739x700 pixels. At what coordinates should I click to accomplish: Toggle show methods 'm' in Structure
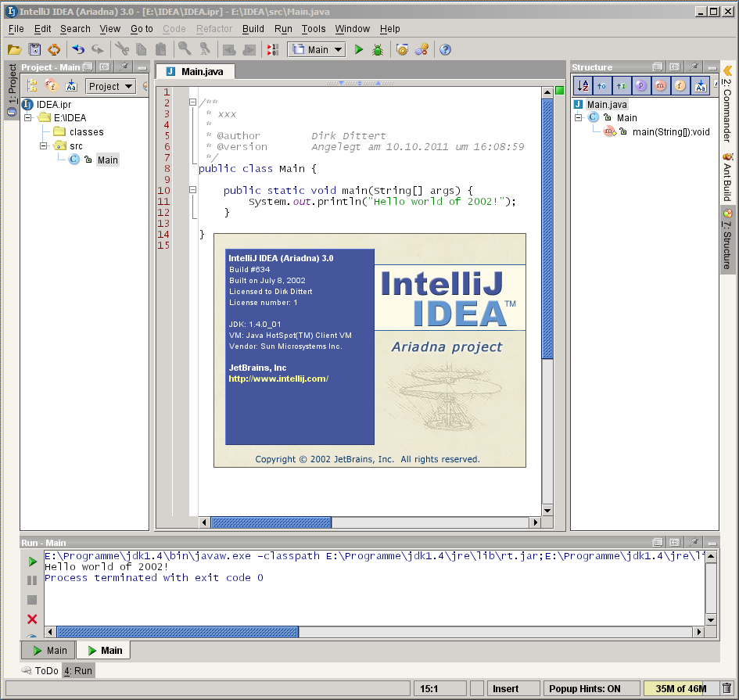660,86
